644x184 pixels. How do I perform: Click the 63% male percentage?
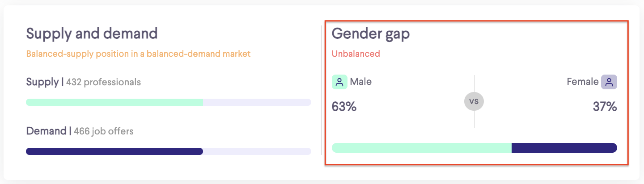(x=344, y=107)
